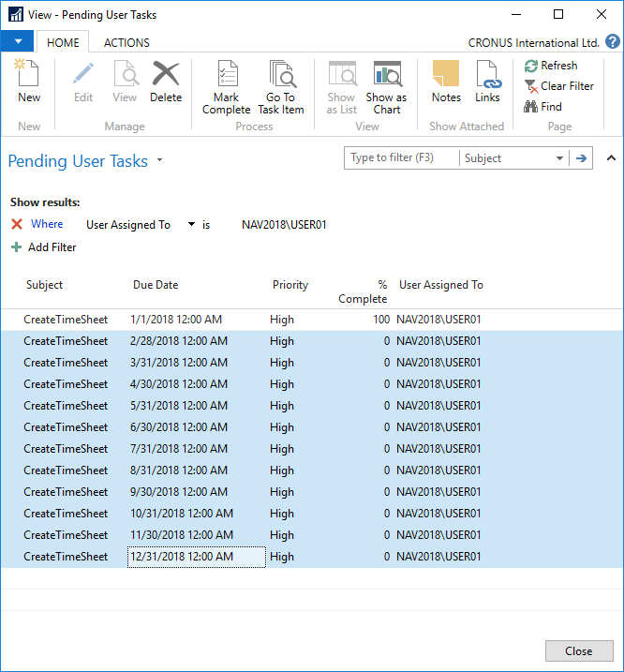624x672 pixels.
Task: Delete the selected tasks
Action: pos(166,82)
